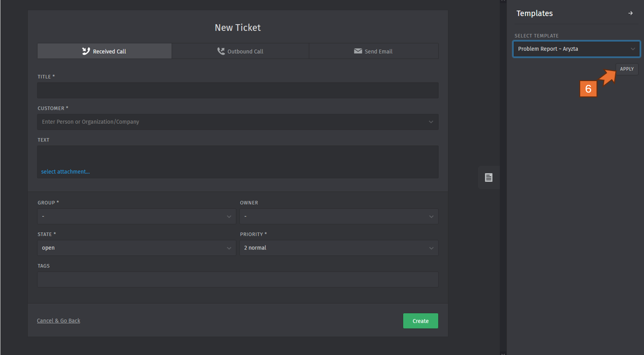Open the Group dropdown
The height and width of the screenshot is (355, 644).
tap(137, 216)
